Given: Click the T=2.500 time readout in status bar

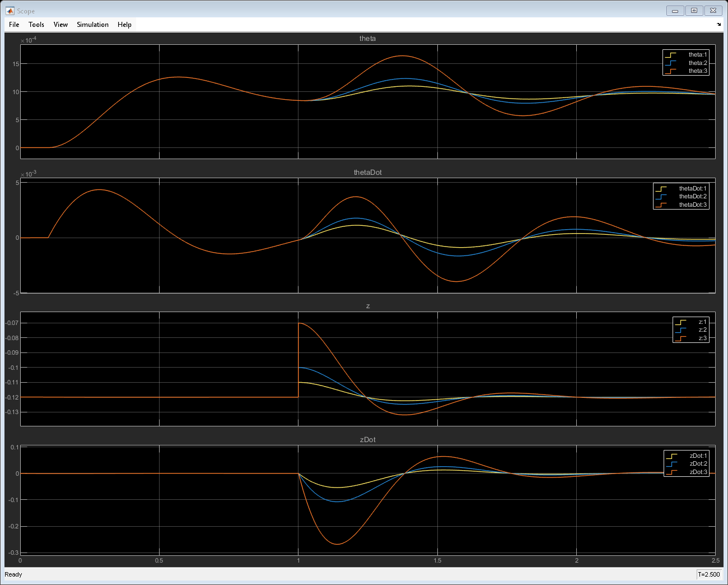Looking at the screenshot, I should (709, 574).
